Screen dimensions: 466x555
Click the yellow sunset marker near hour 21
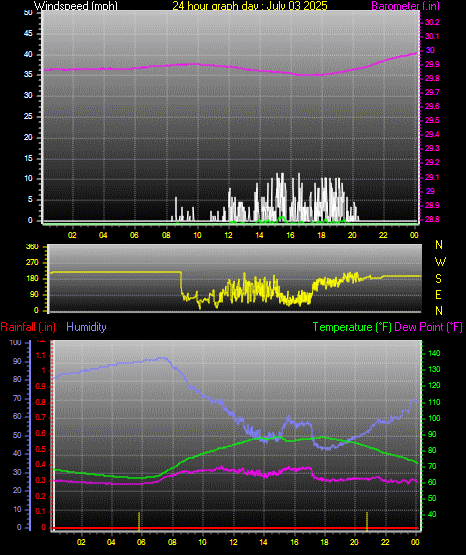[x=367, y=521]
